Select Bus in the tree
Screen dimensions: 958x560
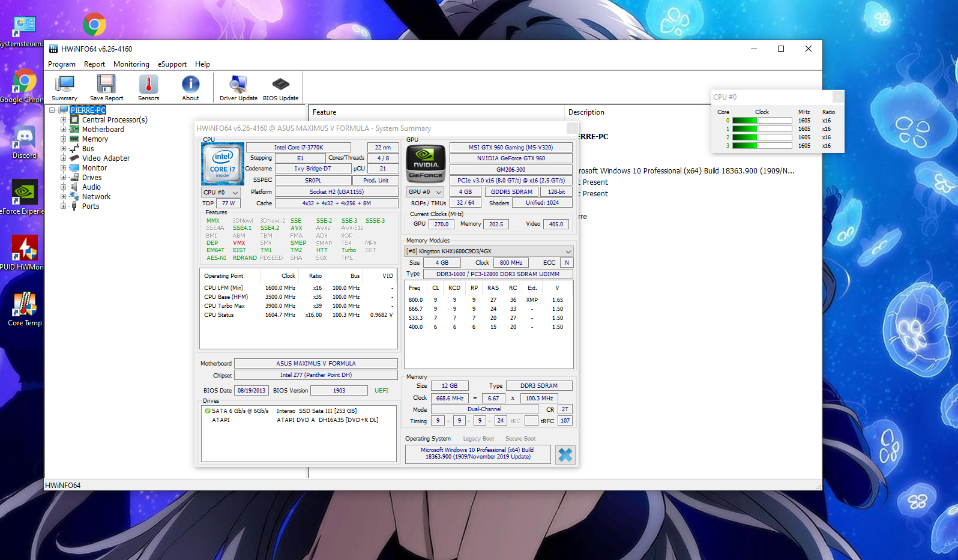[88, 148]
